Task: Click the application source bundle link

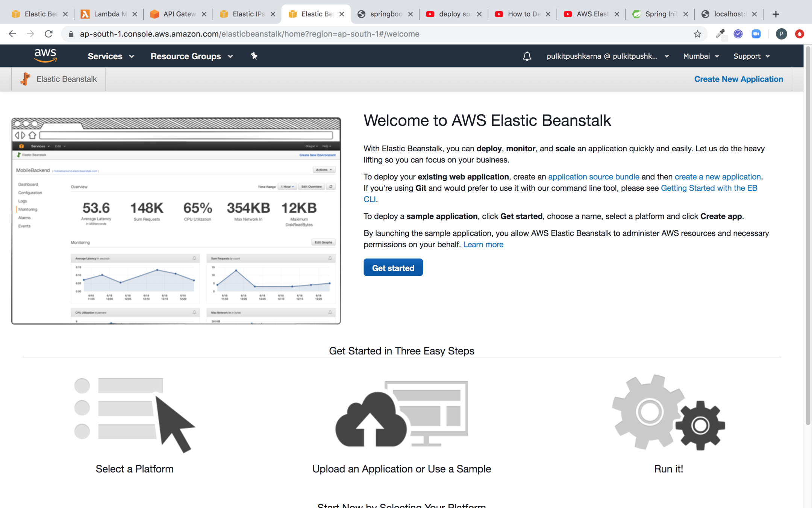Action: click(x=593, y=177)
